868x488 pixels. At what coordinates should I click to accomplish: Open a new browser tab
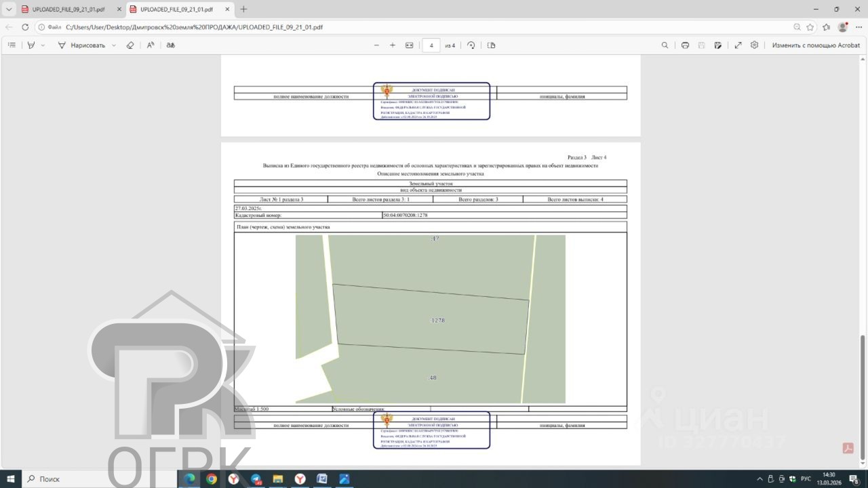click(243, 9)
